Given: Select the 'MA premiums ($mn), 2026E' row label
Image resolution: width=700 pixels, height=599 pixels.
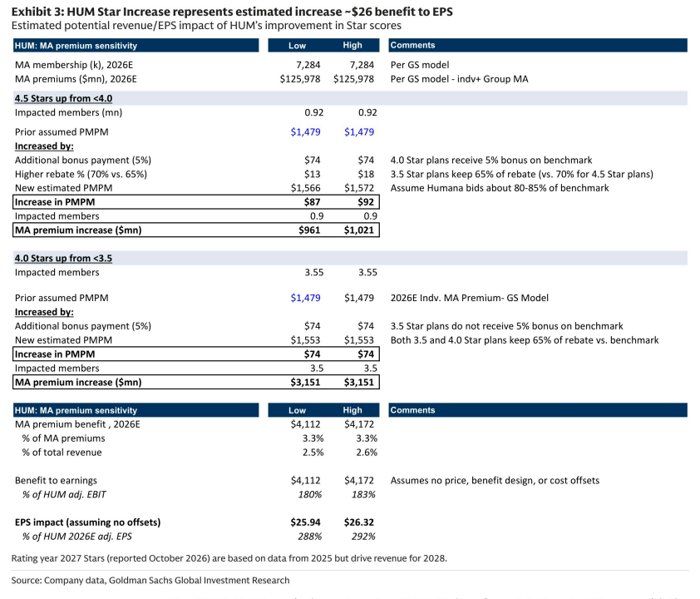Looking at the screenshot, I should click(x=76, y=79).
